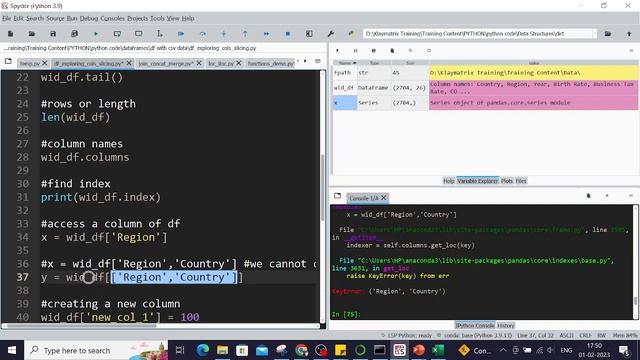Go to parent directory arrow icon
This screenshot has height=360, width=640.
pyautogui.click(x=629, y=34)
